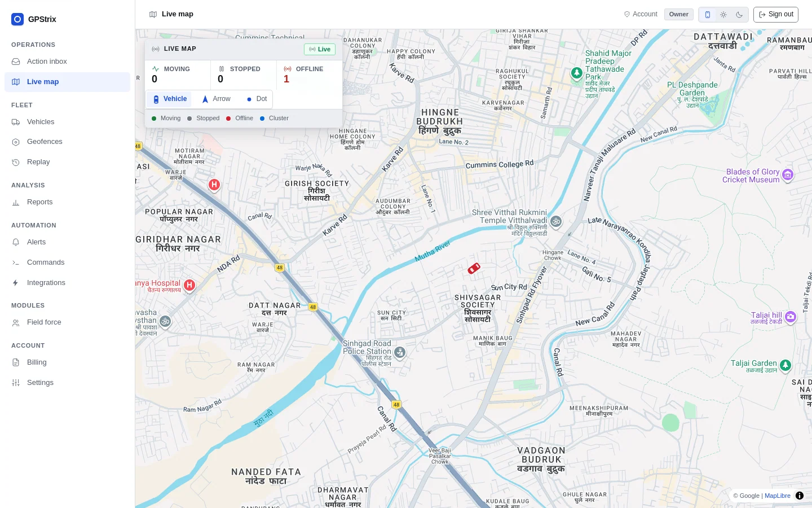The width and height of the screenshot is (812, 508).
Task: Select Live map sidebar item
Action: tap(67, 82)
